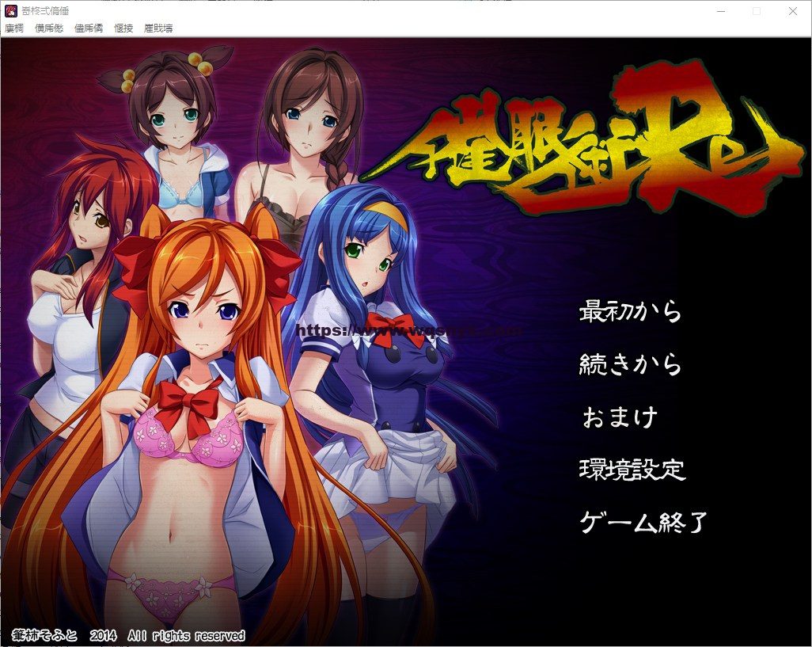Select 続きから to load a saved game

629,365
